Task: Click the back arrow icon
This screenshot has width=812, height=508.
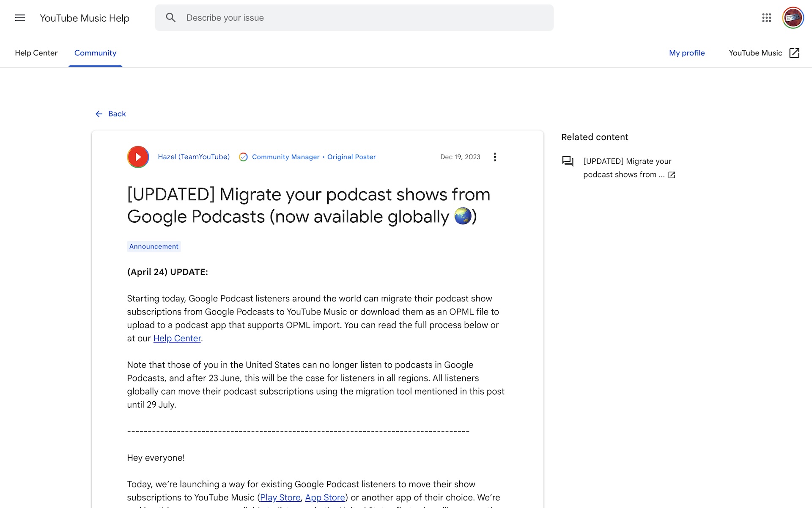Action: click(99, 114)
